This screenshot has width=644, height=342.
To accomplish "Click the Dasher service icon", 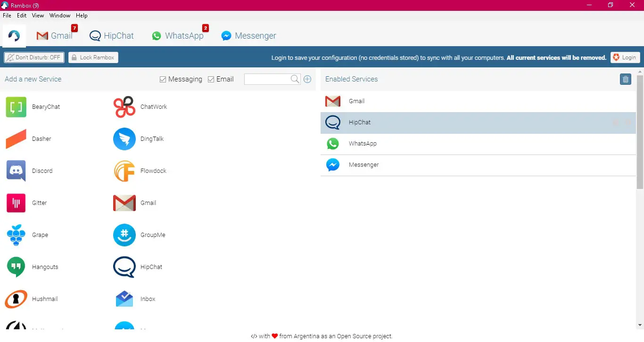I will 16,139.
